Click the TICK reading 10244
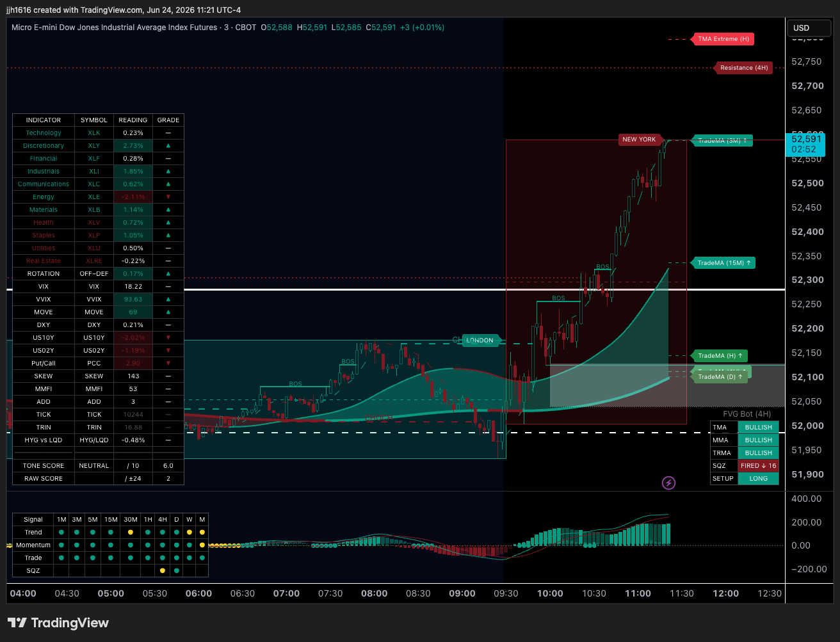The height and width of the screenshot is (642, 840). (133, 415)
